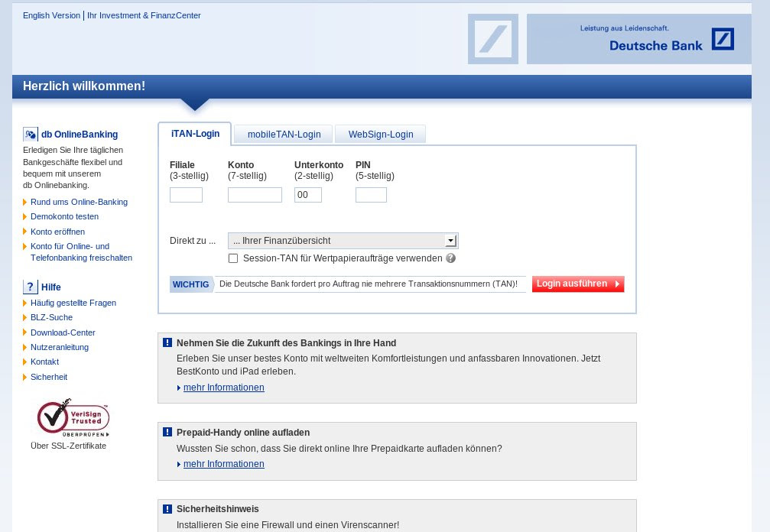Image resolution: width=770 pixels, height=532 pixels.
Task: Click Login ausführen button
Action: (x=578, y=284)
